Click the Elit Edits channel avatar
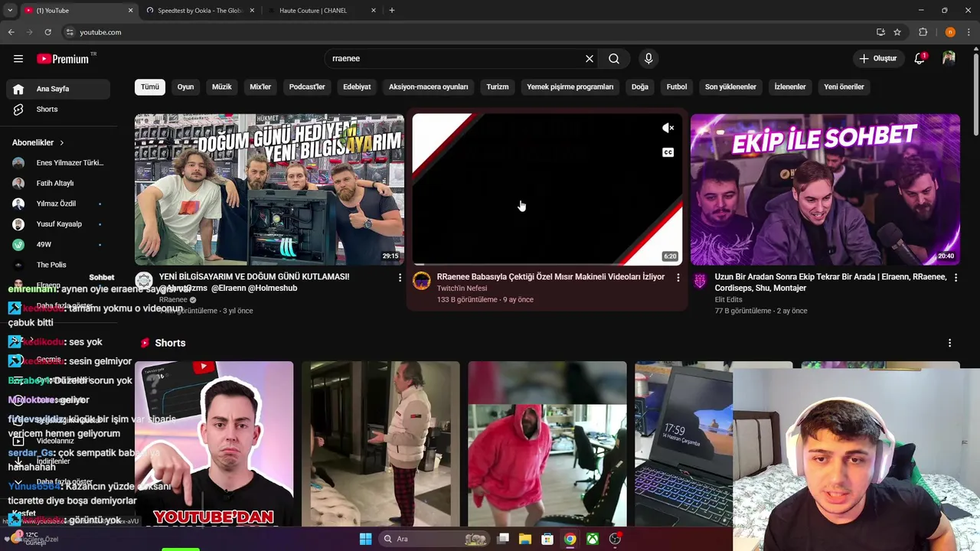Image resolution: width=980 pixels, height=551 pixels. pyautogui.click(x=700, y=282)
